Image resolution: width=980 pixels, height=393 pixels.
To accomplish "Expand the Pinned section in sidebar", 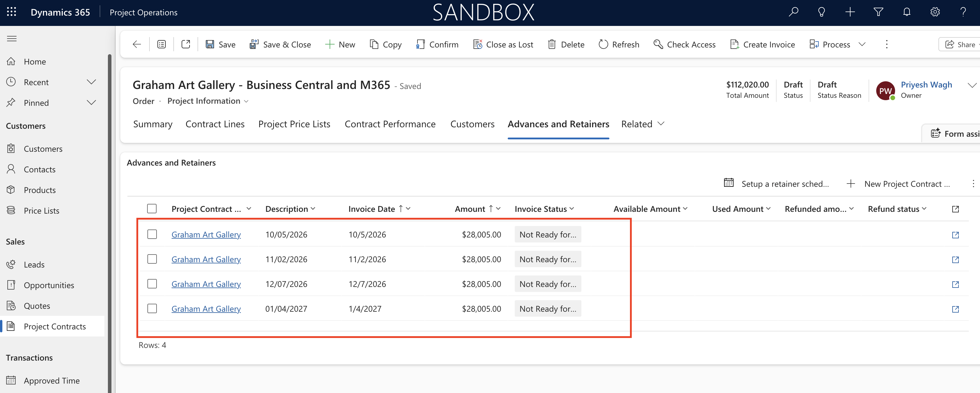I will 91,103.
